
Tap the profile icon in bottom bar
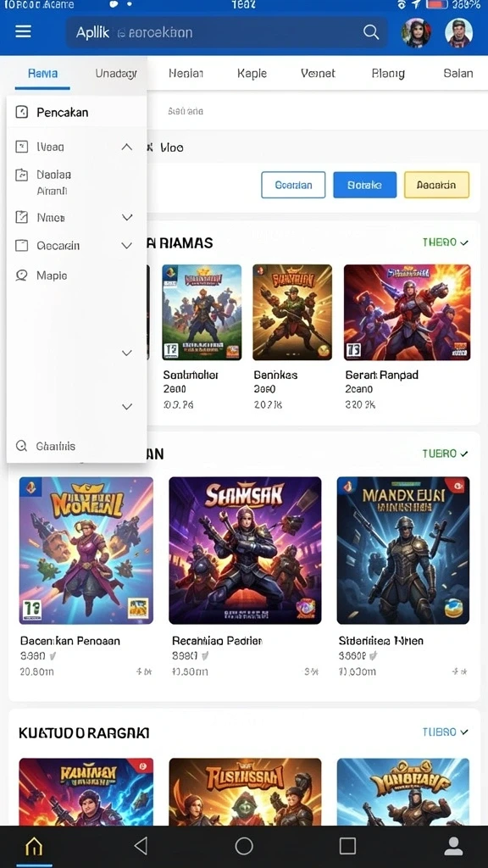[x=454, y=846]
